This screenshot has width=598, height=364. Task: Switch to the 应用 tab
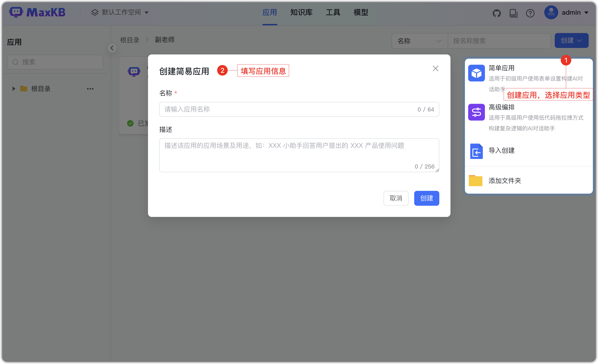pos(270,12)
